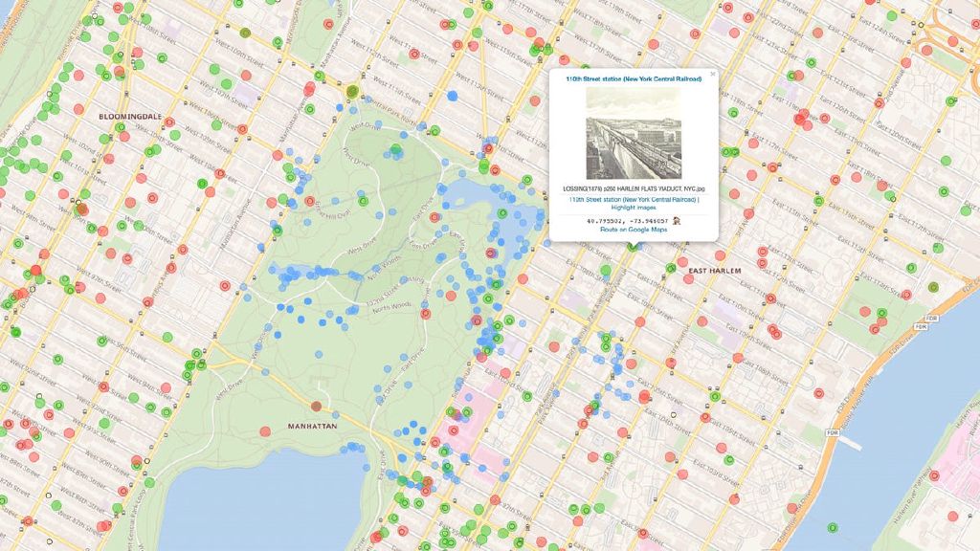This screenshot has height=551, width=980.
Task: Click the BLOOMINGDALE neighborhood label
Action: [x=130, y=117]
